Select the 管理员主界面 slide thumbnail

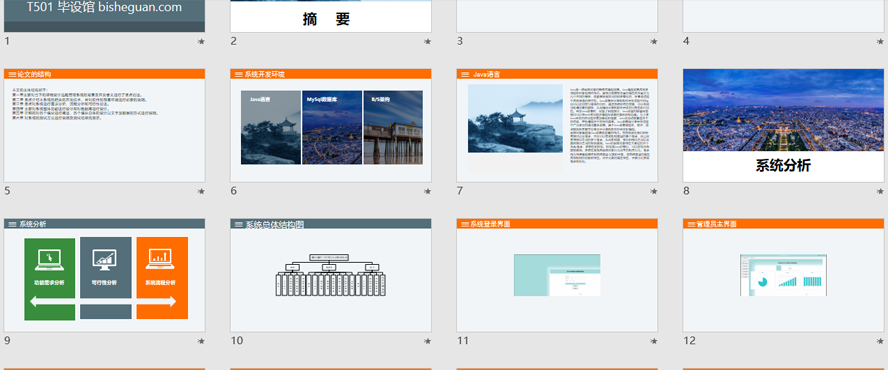click(784, 275)
